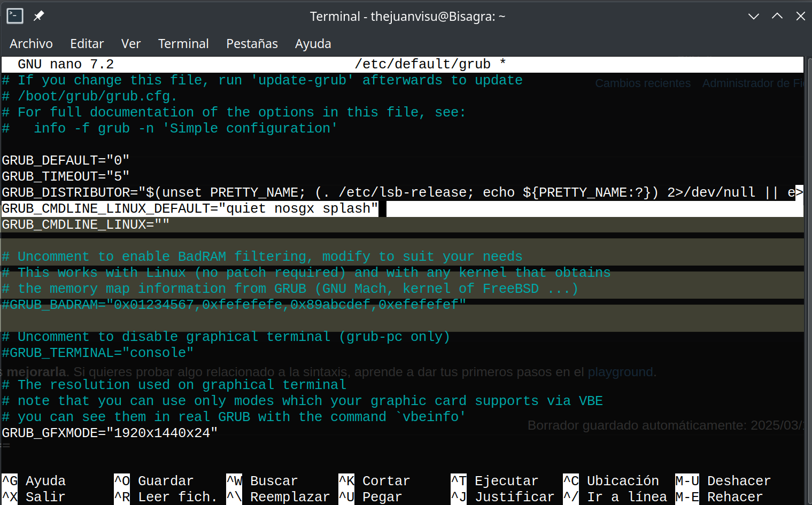Click the pin window icon
The width and height of the screenshot is (812, 505).
38,16
